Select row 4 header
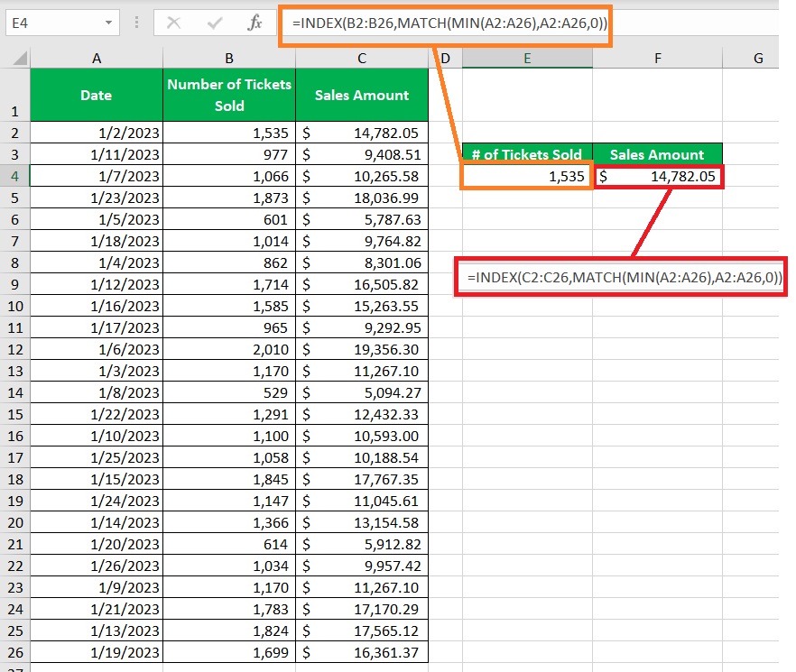 coord(14,176)
